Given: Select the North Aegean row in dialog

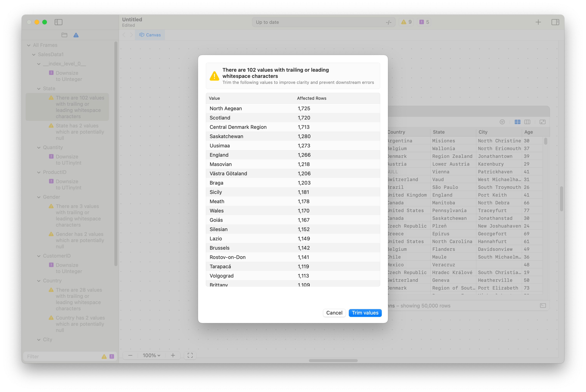Looking at the screenshot, I should (x=293, y=108).
